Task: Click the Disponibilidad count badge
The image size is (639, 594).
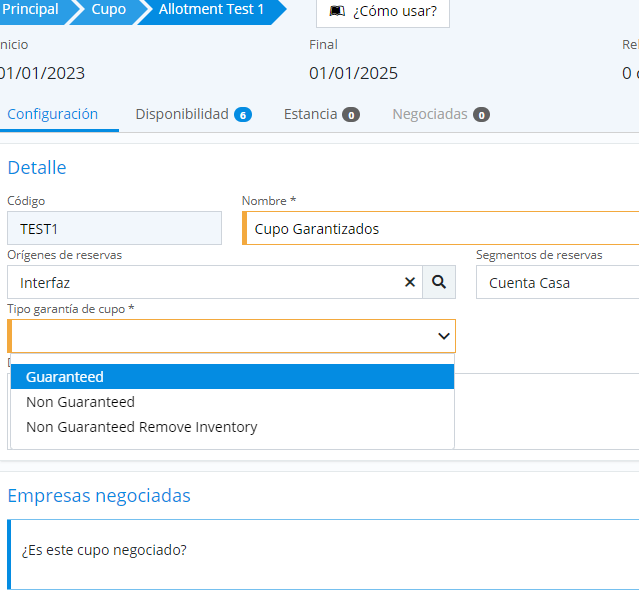Action: (x=242, y=115)
